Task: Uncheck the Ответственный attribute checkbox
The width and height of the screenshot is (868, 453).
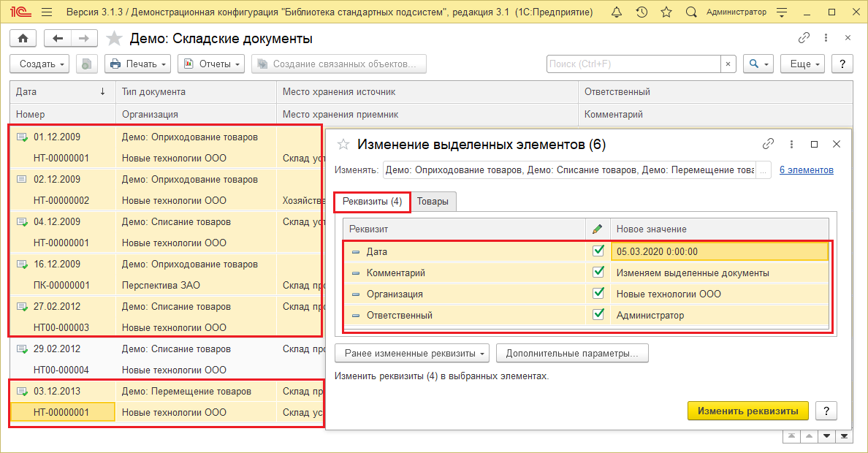Action: coord(598,314)
